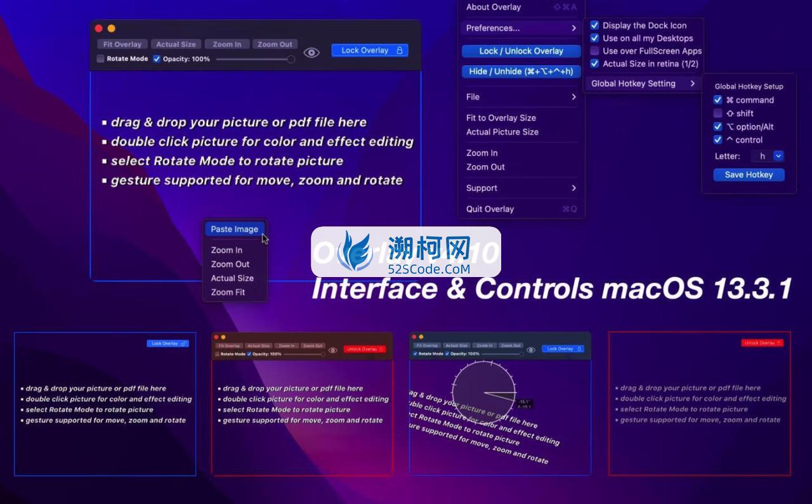Choose Quit Overlay
The image size is (812, 504).
coord(521,209)
